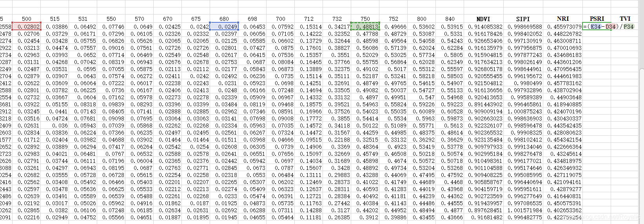Select blue-highlighted cell 0.0249 in column 680
This screenshot has height=224, width=644.
click(x=224, y=27)
